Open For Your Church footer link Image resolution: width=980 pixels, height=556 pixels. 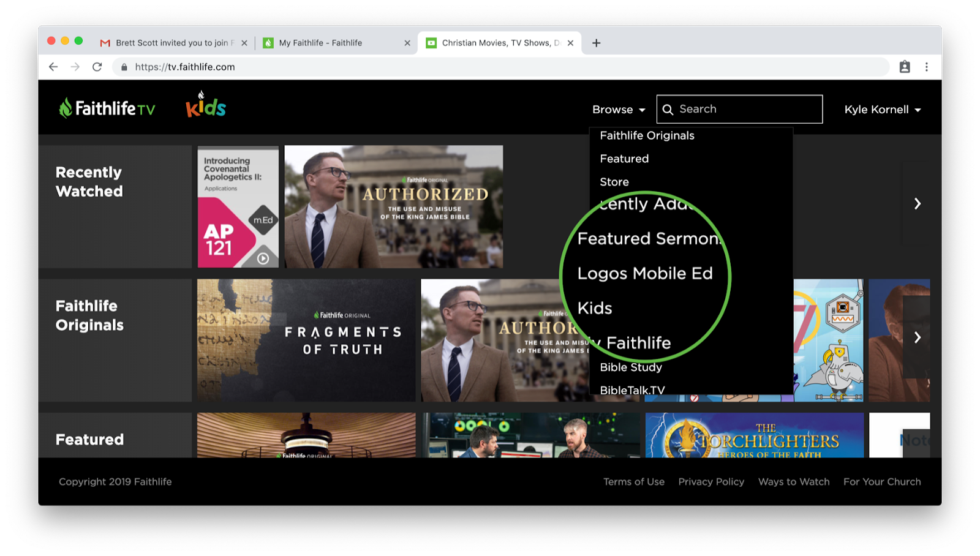(882, 482)
